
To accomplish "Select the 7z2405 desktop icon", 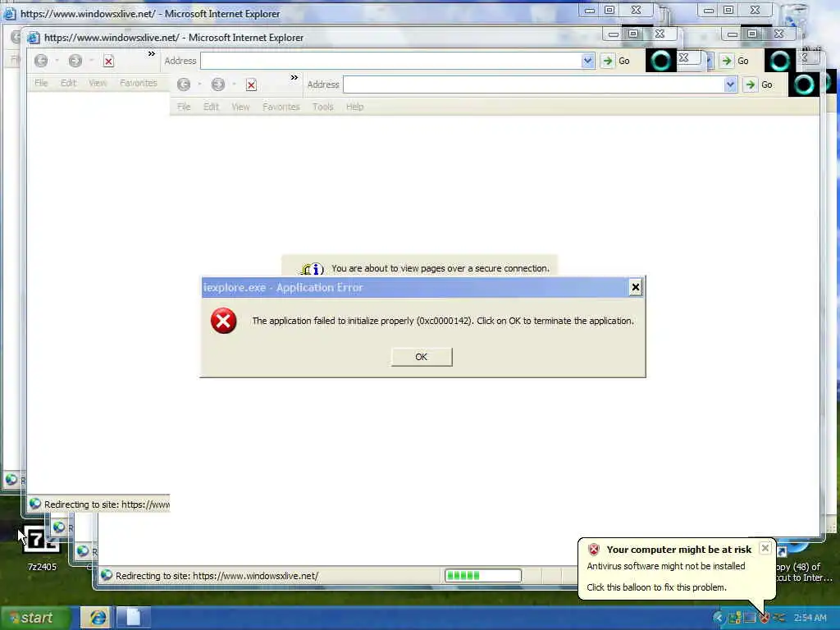I will pos(42,548).
